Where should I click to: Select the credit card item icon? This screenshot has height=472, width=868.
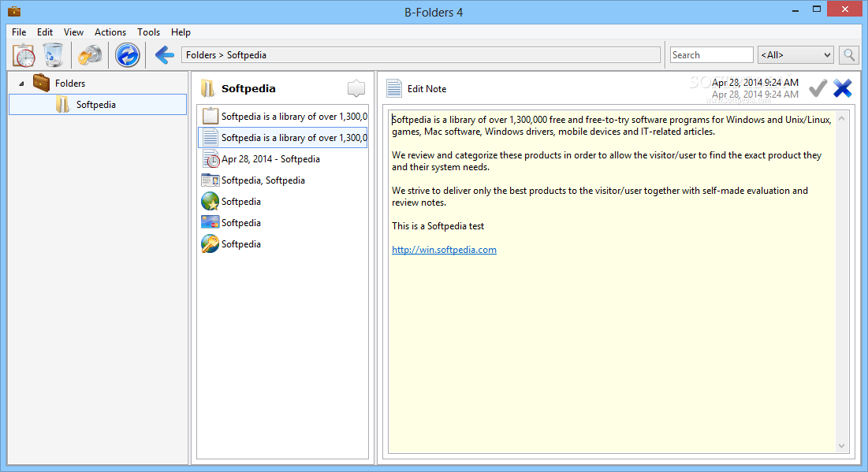click(x=210, y=222)
